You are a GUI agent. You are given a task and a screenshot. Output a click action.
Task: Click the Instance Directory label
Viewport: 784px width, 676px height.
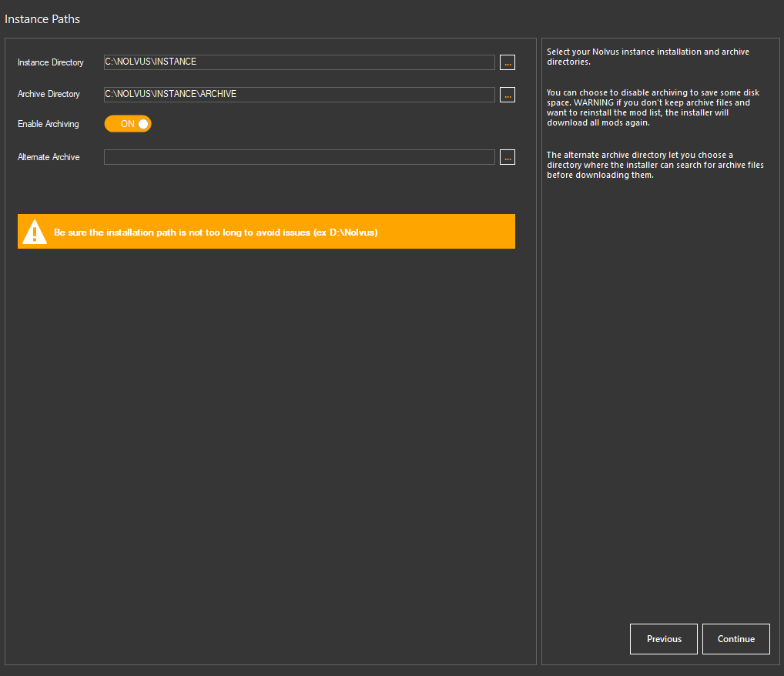tap(51, 62)
